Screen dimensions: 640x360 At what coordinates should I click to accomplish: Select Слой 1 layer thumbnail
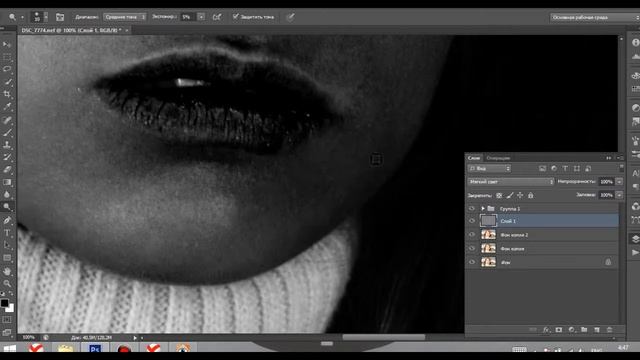coord(488,221)
